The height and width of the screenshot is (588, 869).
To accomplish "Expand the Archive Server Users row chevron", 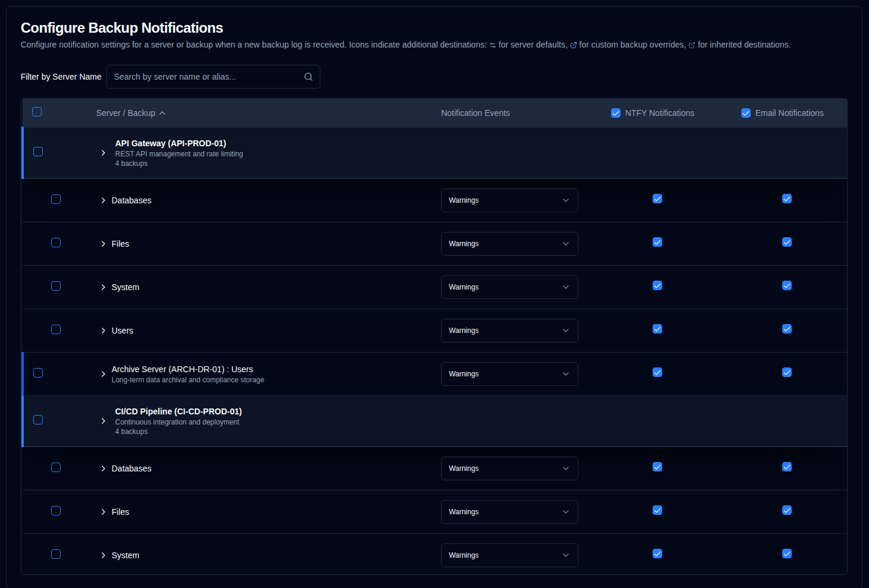I will click(103, 374).
